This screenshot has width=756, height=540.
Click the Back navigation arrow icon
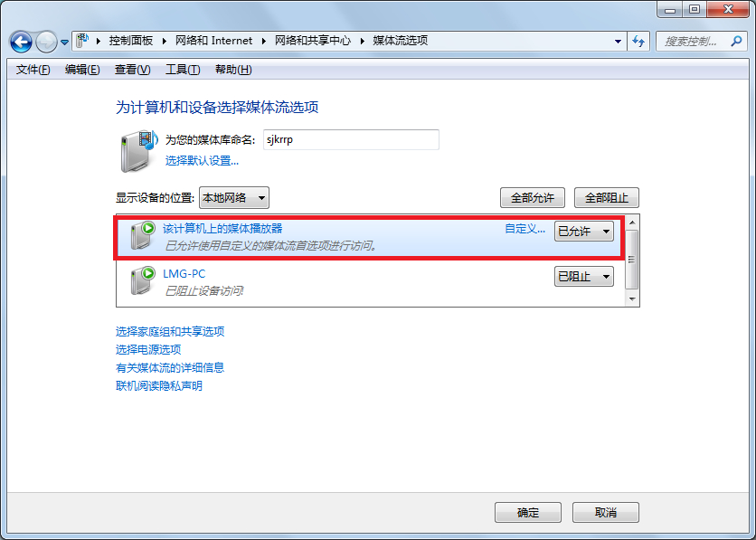pos(21,42)
